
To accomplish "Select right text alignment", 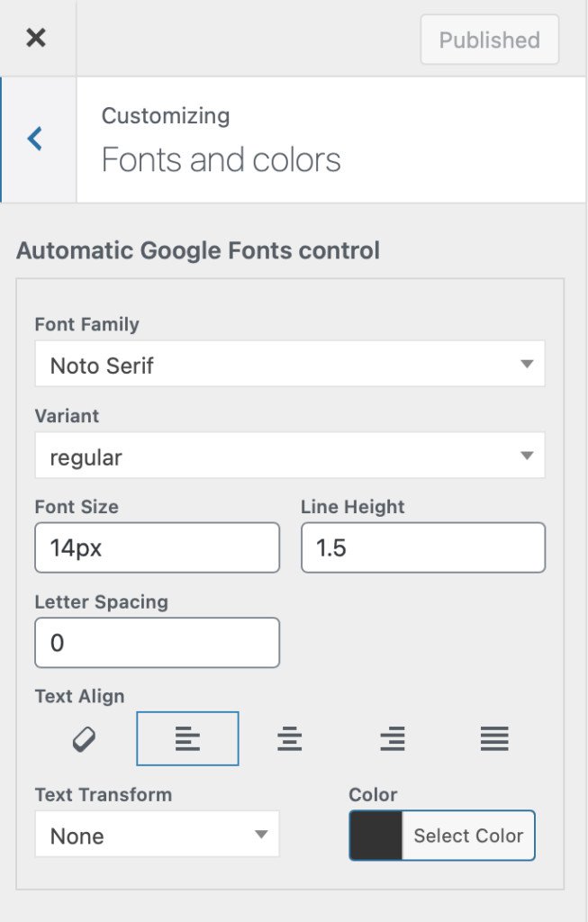I will click(x=392, y=737).
